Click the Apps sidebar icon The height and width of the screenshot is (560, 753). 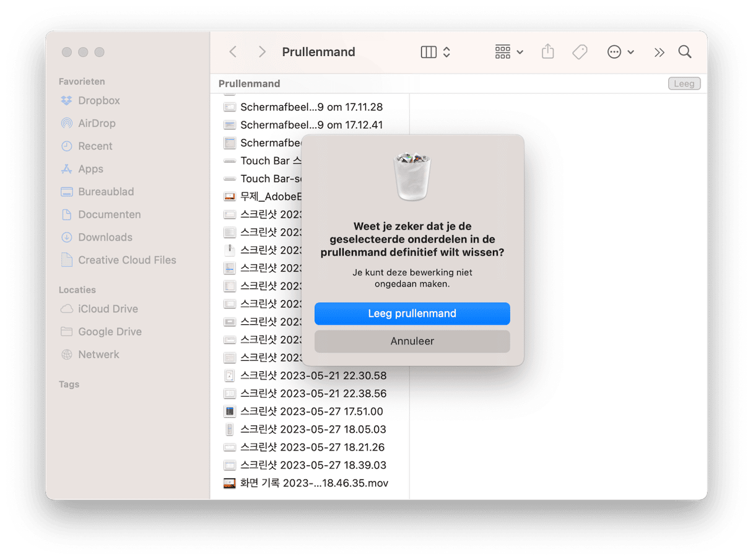click(67, 169)
